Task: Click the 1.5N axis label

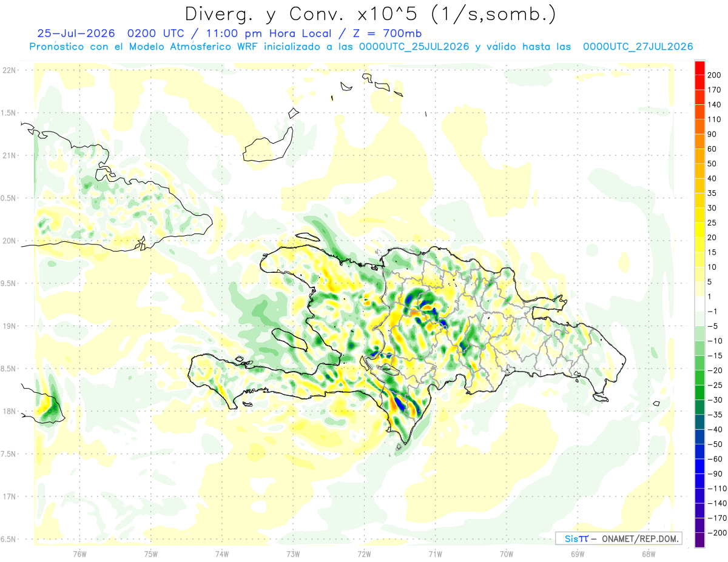Action: (9, 113)
